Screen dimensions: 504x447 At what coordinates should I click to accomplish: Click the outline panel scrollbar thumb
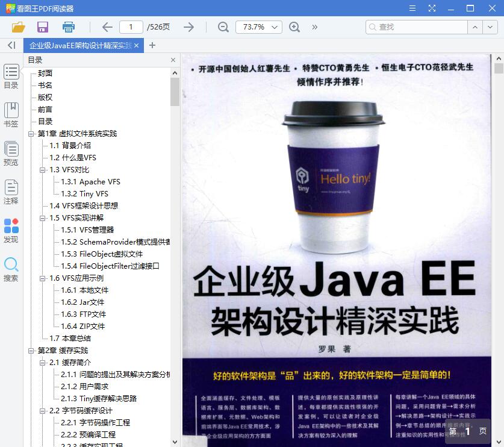pos(175,92)
